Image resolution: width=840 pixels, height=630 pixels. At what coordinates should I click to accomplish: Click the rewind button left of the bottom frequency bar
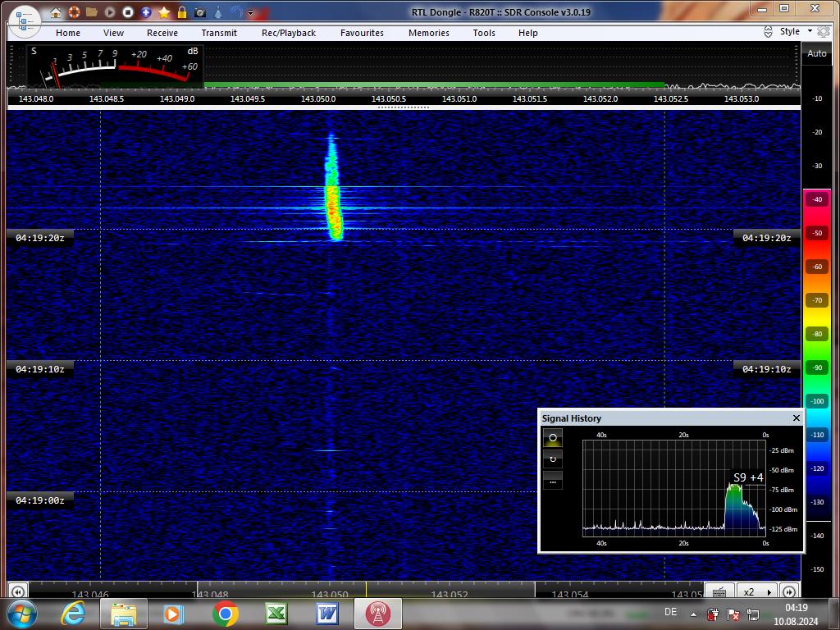pyautogui.click(x=18, y=591)
